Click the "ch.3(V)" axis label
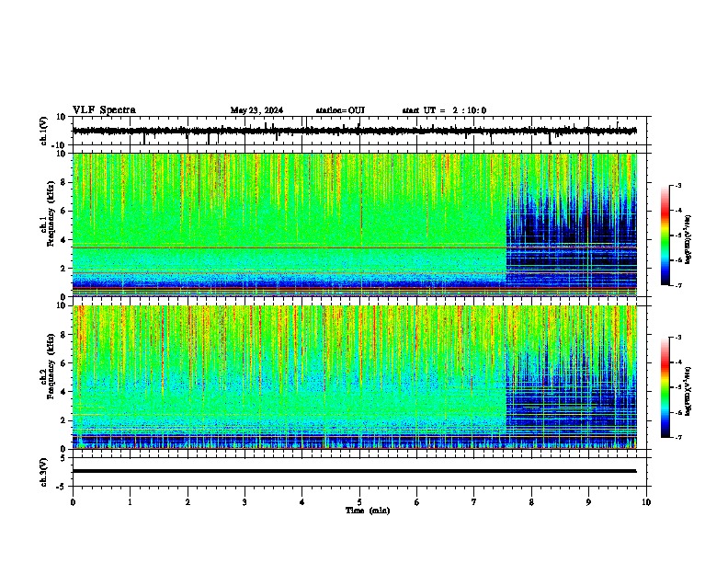This screenshot has width=728, height=563. 44,473
